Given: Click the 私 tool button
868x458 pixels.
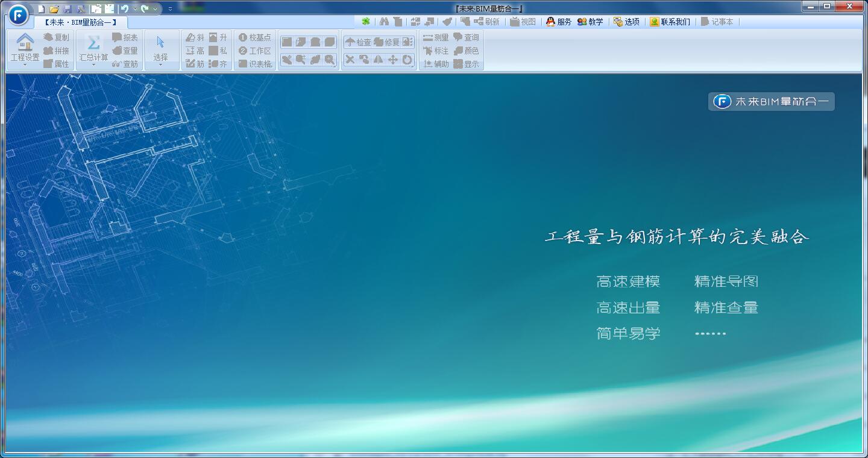Looking at the screenshot, I should click(x=218, y=51).
